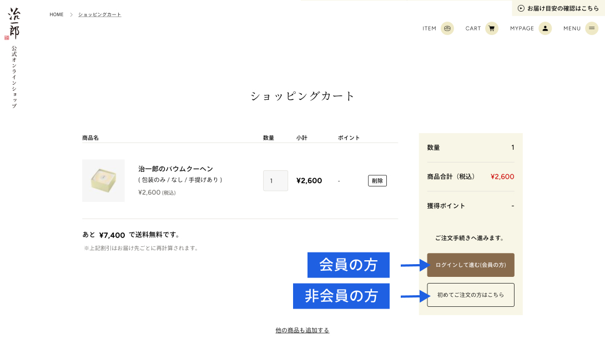
Task: Select the MYPAGE text label in header
Action: tap(522, 28)
